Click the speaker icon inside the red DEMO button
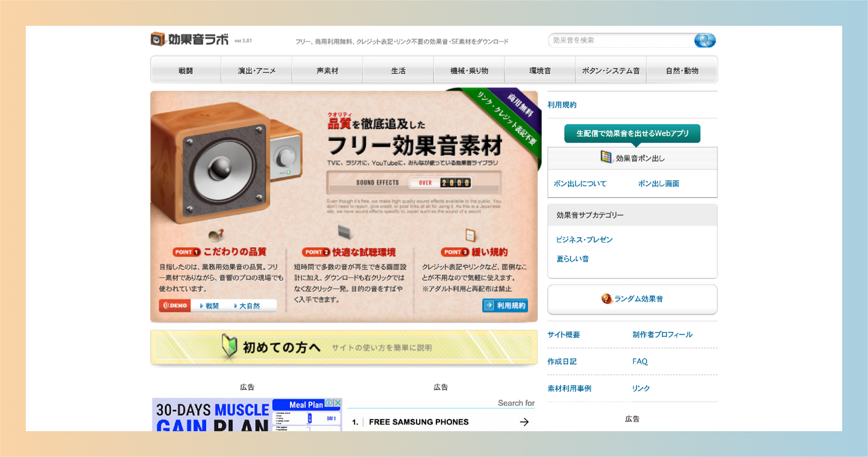This screenshot has width=868, height=457. coord(166,305)
